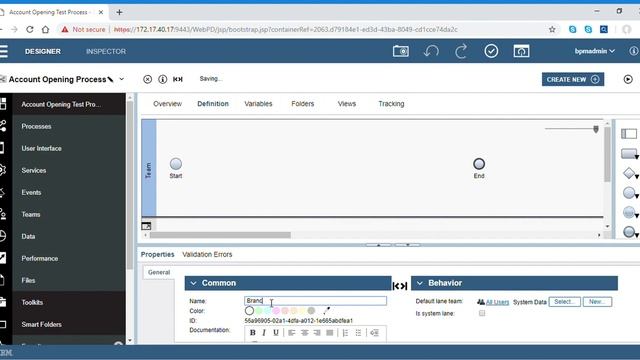Screen dimensions: 640x360
Task: Switch to the Definition tab
Action: pos(213,104)
